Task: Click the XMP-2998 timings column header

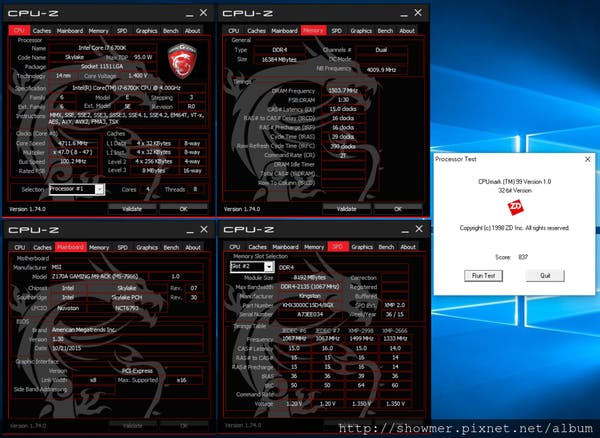Action: click(x=361, y=331)
